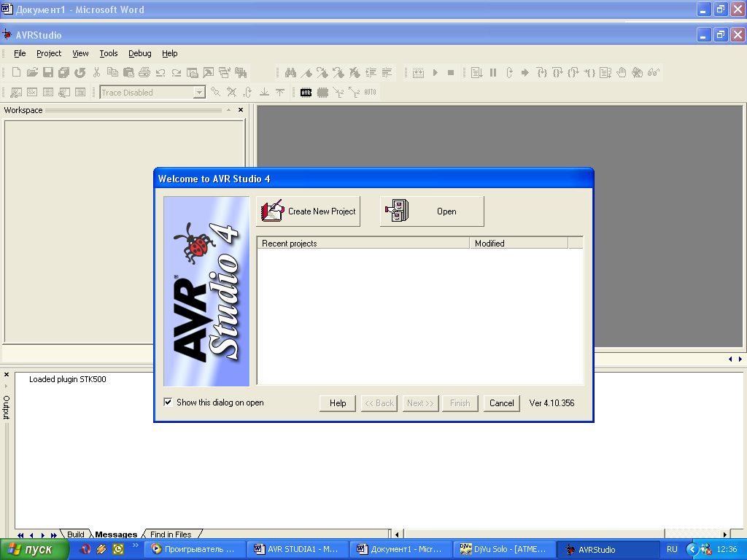Click the Break pause icon
747x560 pixels.
[x=493, y=72]
